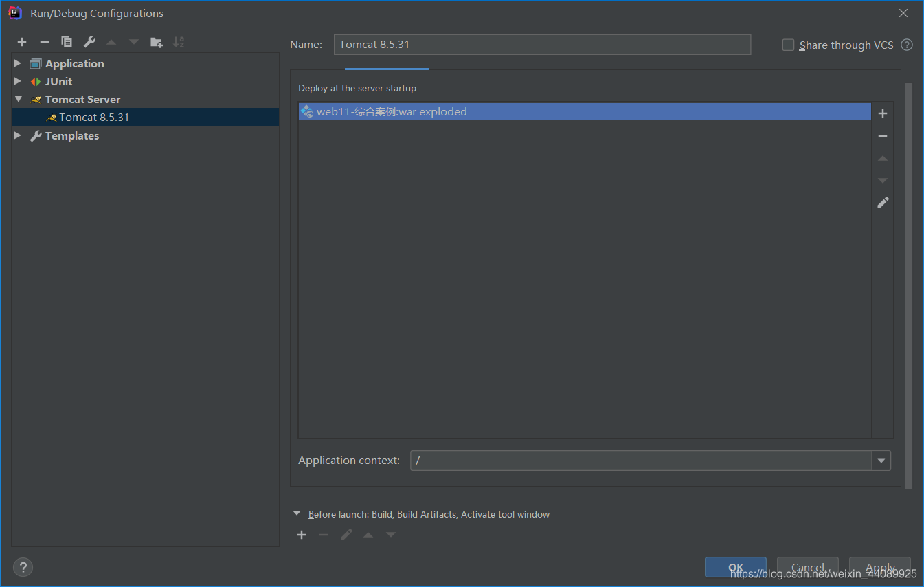Move before launch task down
This screenshot has height=587, width=924.
pos(391,535)
